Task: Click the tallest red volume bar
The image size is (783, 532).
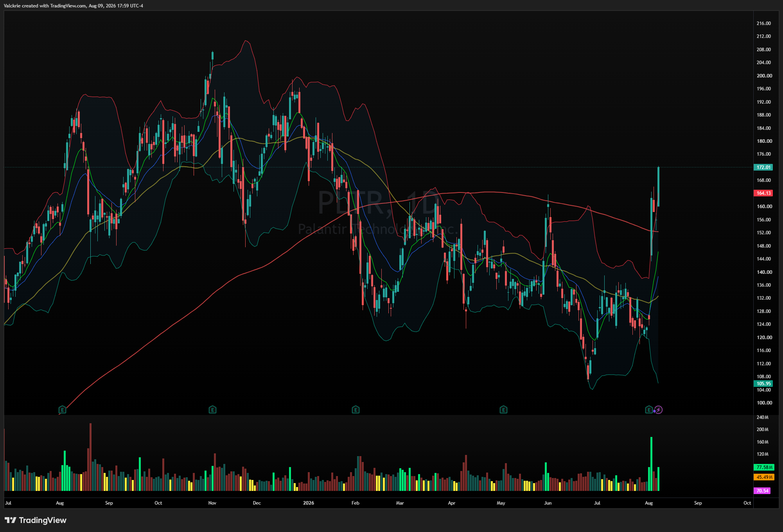Action: point(91,457)
